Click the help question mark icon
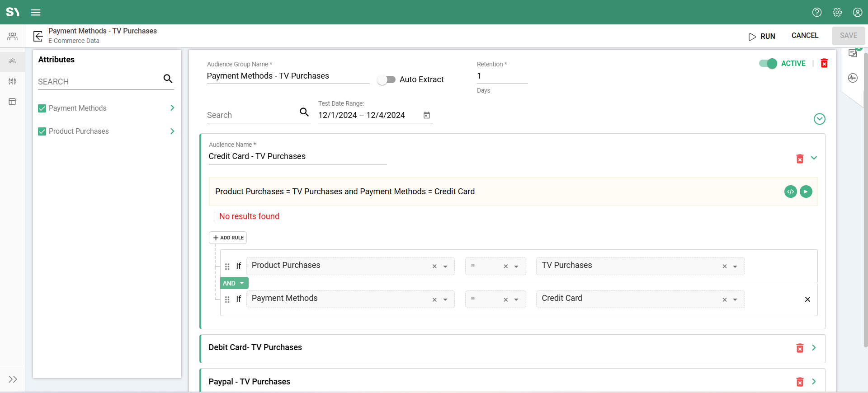 point(816,12)
